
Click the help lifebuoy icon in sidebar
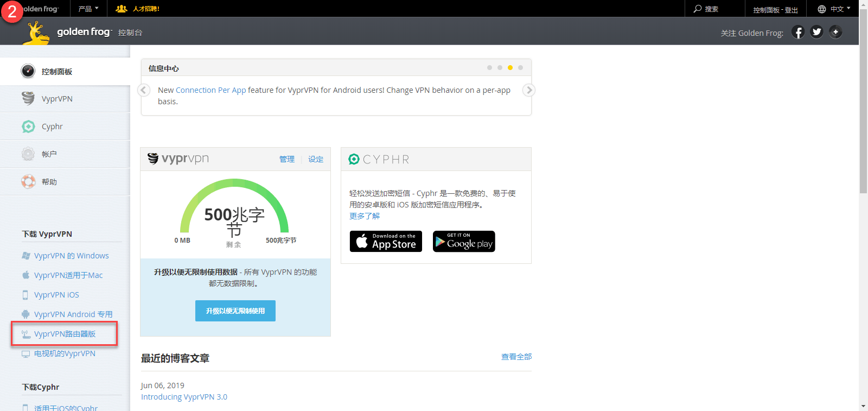coord(28,181)
